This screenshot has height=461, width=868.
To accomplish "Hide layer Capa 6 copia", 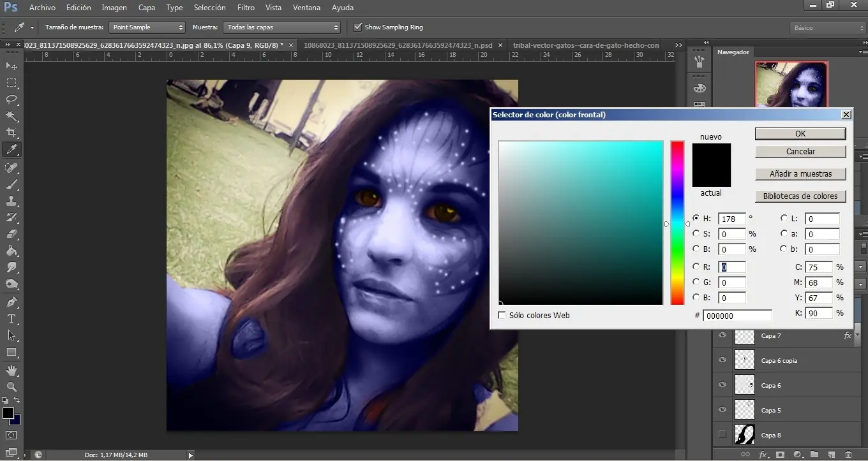I will 722,360.
